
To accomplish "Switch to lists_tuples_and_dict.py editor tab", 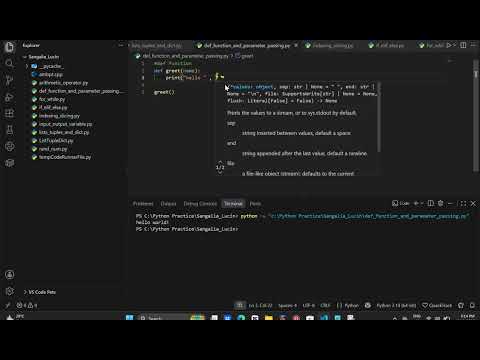I will 157,45.
